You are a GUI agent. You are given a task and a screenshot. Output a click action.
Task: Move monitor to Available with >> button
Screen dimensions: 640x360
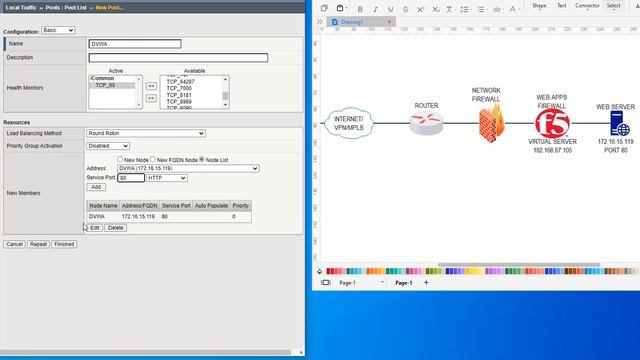[151, 98]
